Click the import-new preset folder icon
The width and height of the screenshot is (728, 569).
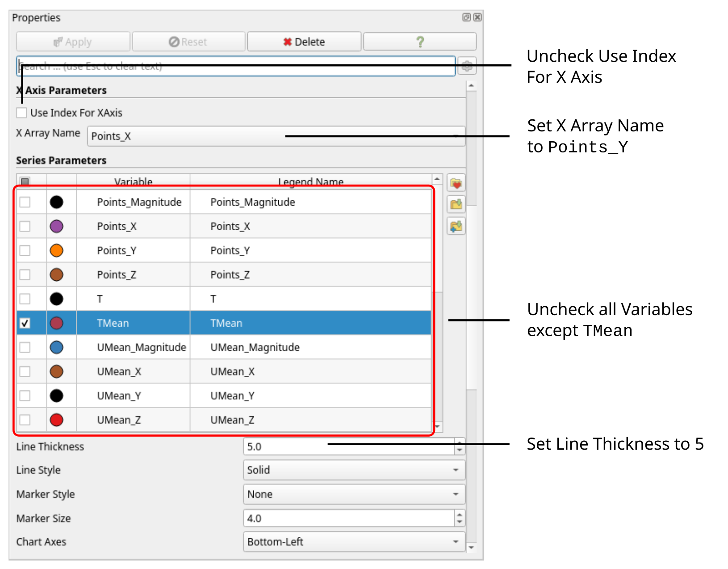tap(456, 226)
